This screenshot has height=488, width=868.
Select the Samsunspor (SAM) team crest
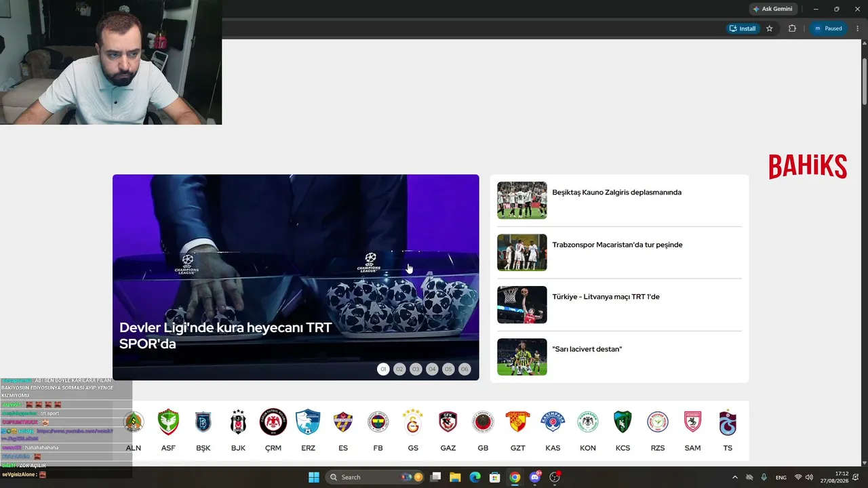click(692, 422)
